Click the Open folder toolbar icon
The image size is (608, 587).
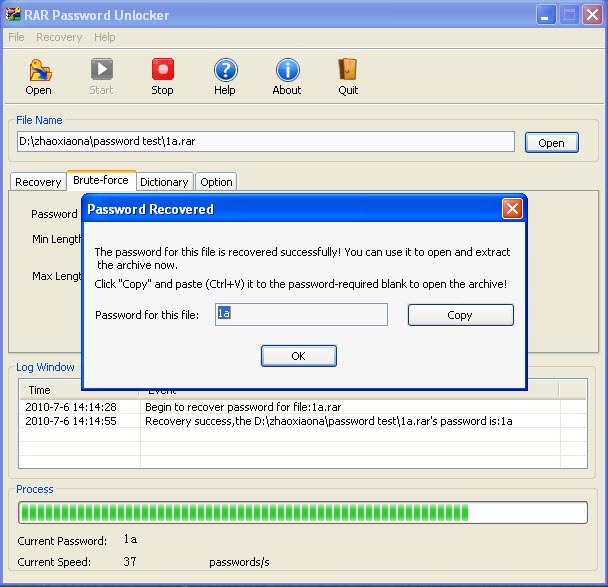[x=40, y=70]
